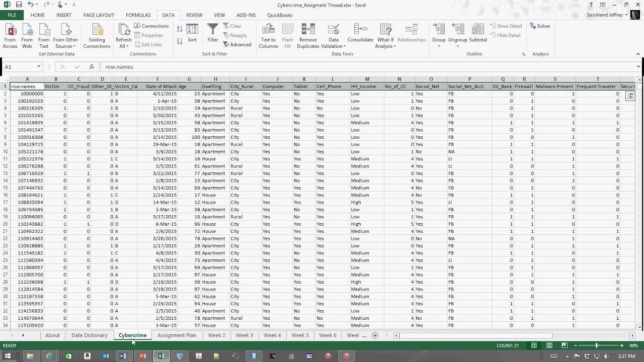
Task: Select row header 17
Action: click(x=5, y=202)
